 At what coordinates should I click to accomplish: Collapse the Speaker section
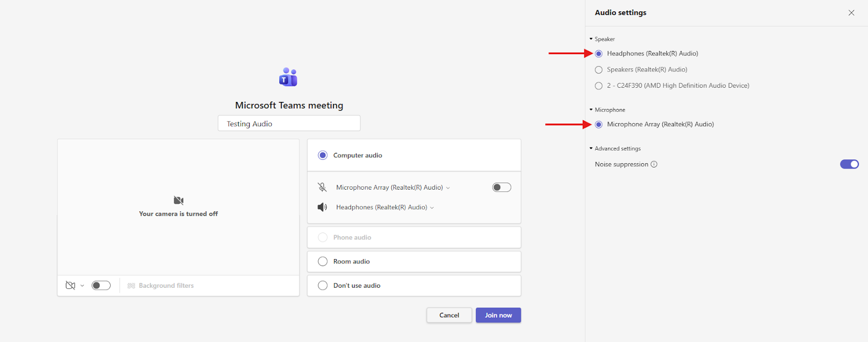591,39
